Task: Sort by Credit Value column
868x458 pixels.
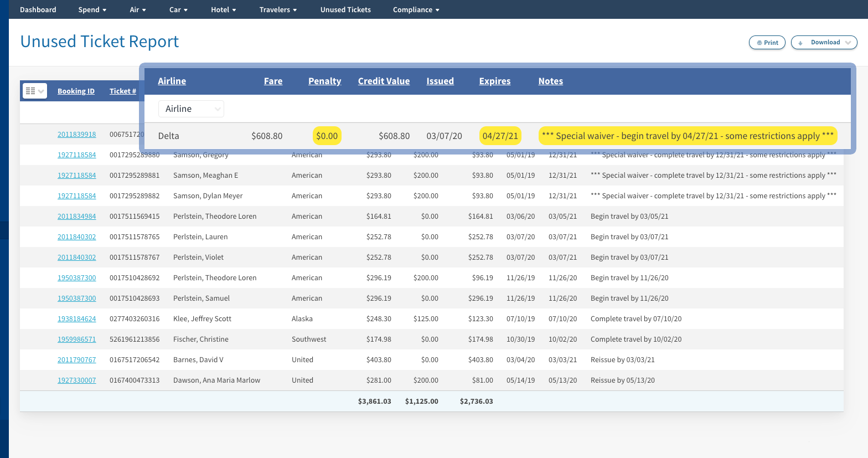Action: [x=384, y=81]
